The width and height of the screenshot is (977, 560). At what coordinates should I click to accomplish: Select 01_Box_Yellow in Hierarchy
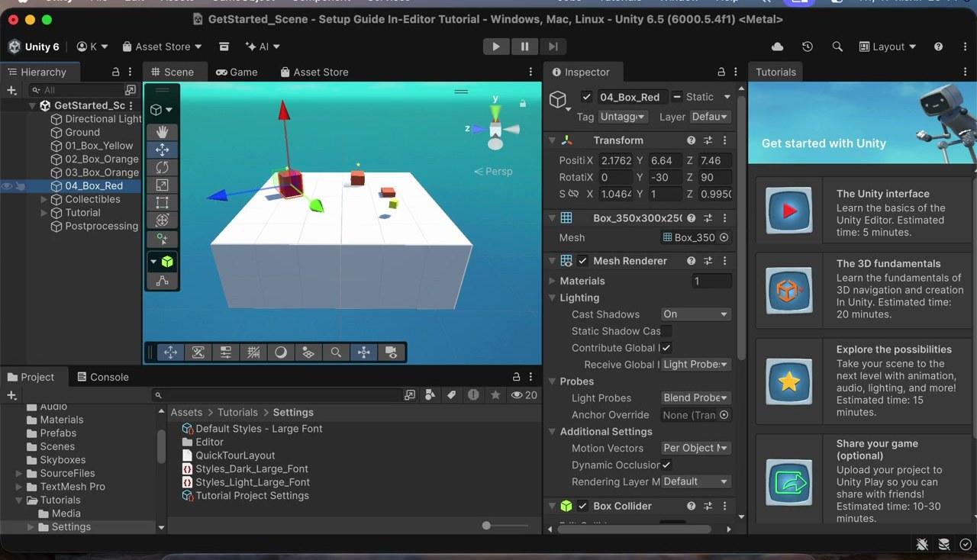(99, 146)
